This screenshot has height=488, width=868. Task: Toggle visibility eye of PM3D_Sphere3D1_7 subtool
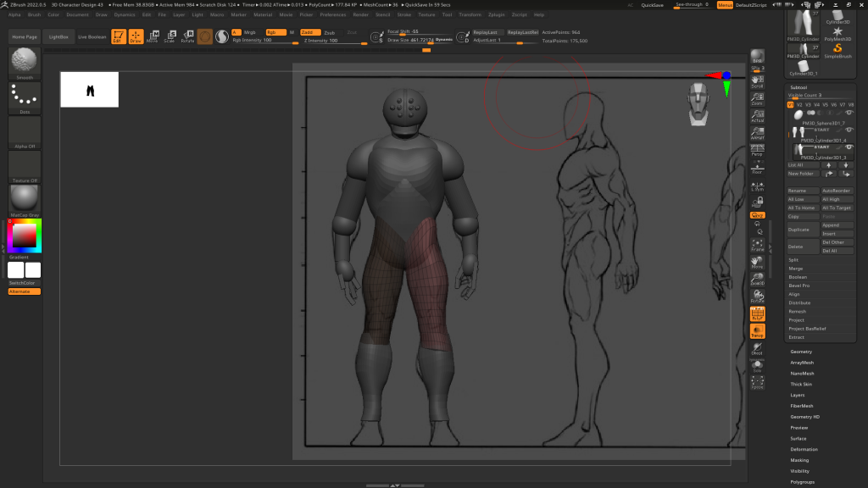point(849,114)
